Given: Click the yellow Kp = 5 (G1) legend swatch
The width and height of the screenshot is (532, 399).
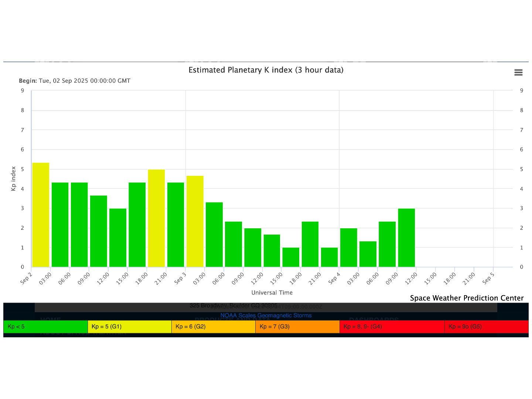Looking at the screenshot, I should 130,327.
